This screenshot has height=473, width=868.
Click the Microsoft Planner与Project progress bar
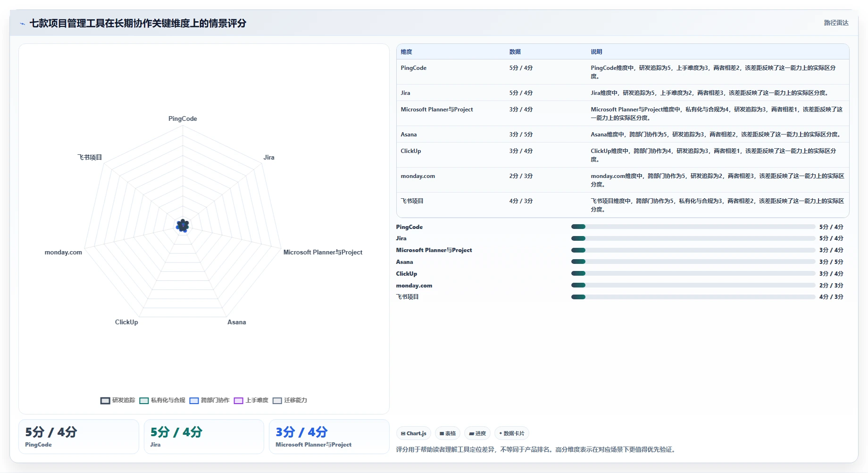693,250
